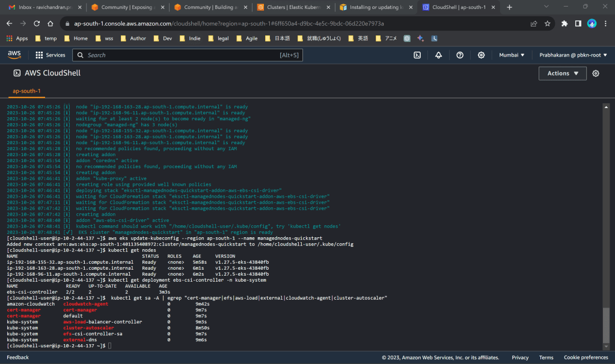Click the Feedback link in the footer

point(17,357)
